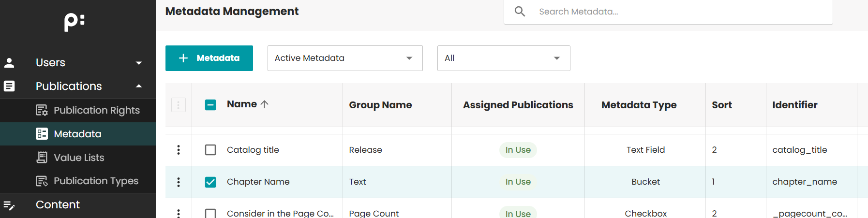This screenshot has height=218, width=868.
Task: Collapse the Publications menu arrow
Action: click(x=139, y=86)
